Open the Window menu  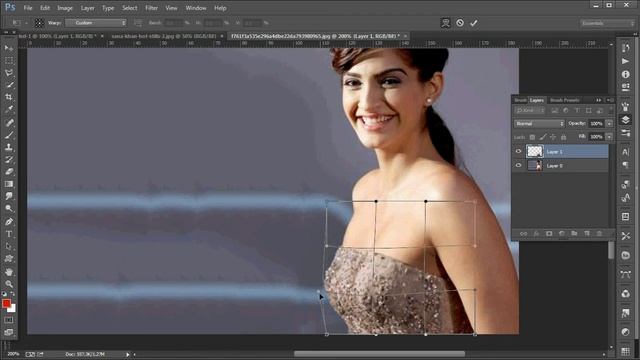tap(196, 8)
